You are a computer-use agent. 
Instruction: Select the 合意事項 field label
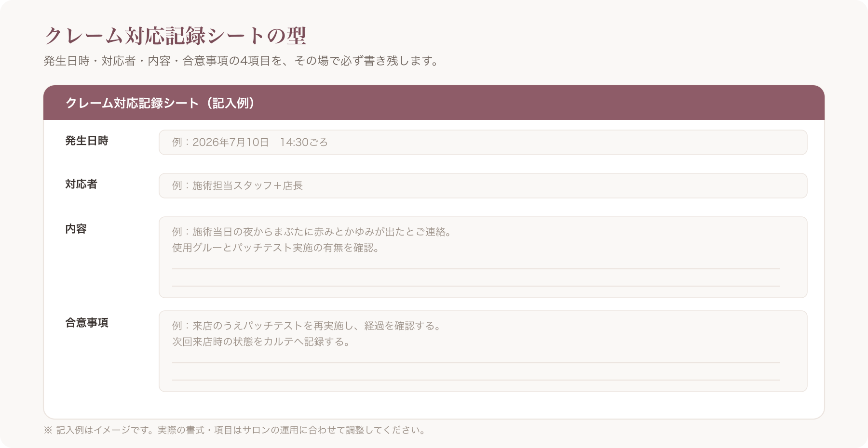pos(87,323)
